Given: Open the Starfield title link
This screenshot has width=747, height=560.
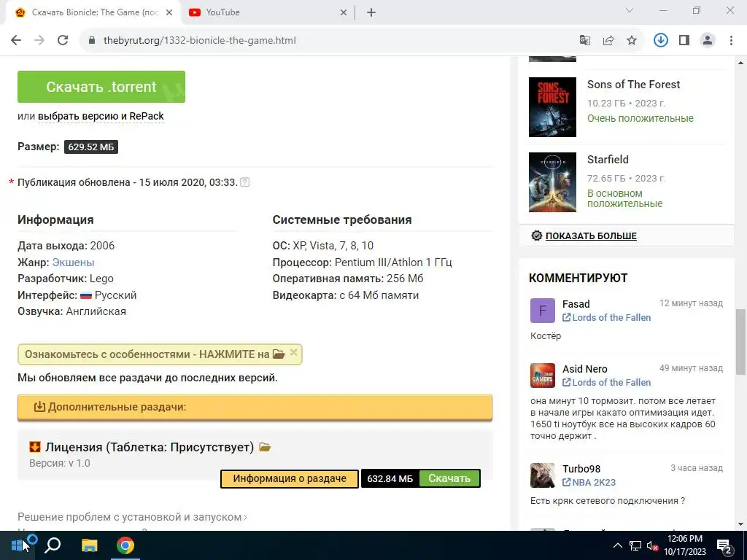Looking at the screenshot, I should (608, 160).
